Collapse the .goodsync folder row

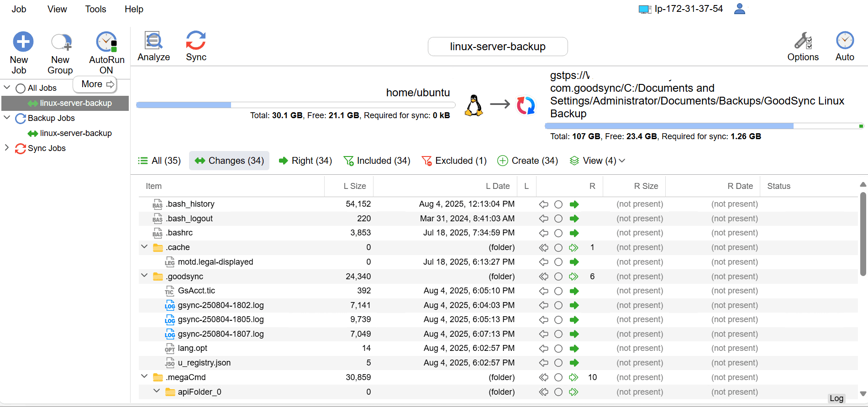click(x=144, y=276)
